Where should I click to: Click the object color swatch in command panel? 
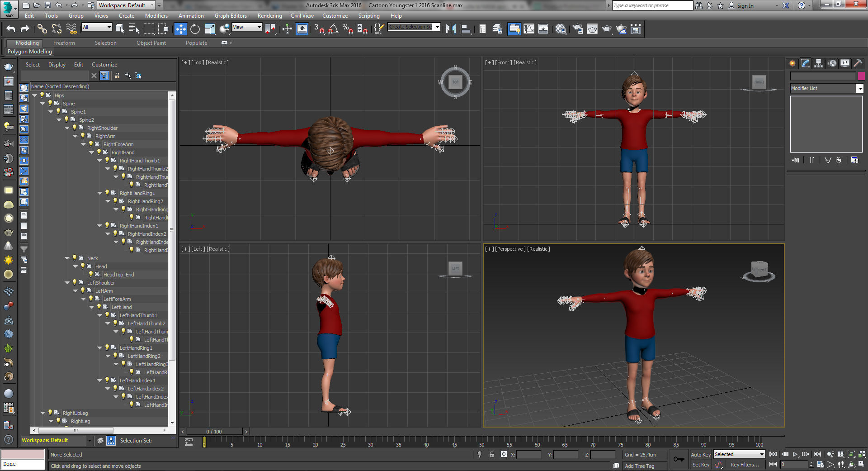click(x=861, y=76)
